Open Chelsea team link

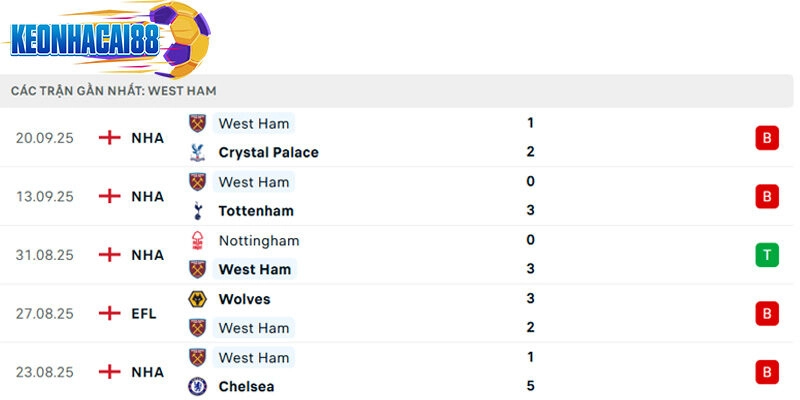tap(246, 386)
